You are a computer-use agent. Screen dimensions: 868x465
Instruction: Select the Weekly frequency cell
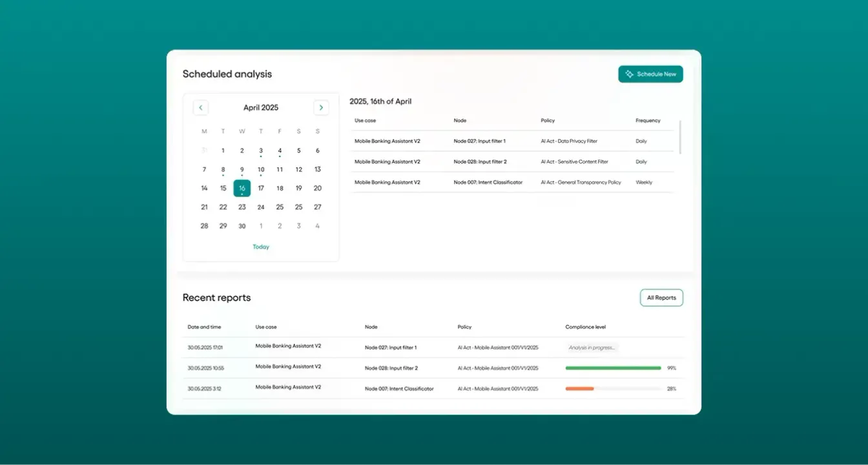(644, 182)
